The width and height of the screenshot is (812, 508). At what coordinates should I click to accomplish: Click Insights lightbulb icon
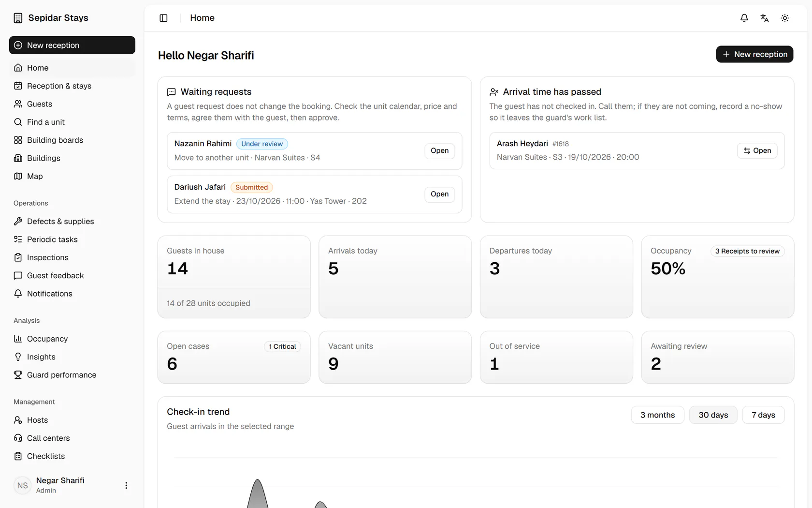point(18,357)
